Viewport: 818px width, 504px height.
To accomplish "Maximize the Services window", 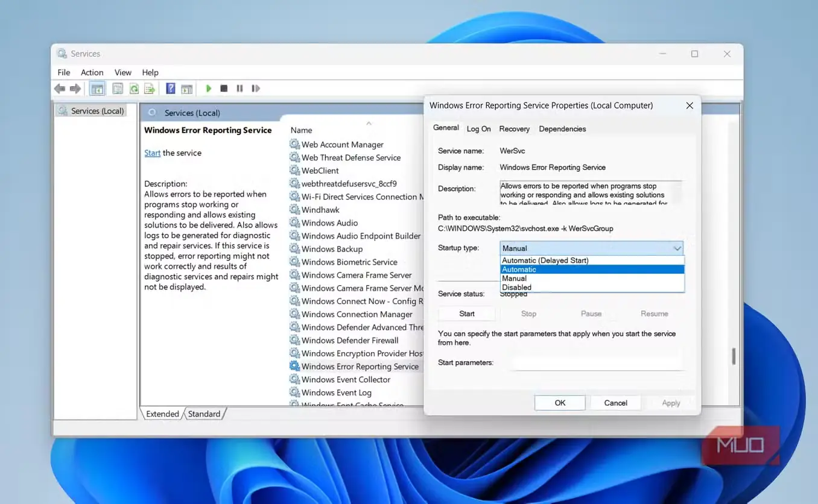I will (x=694, y=54).
